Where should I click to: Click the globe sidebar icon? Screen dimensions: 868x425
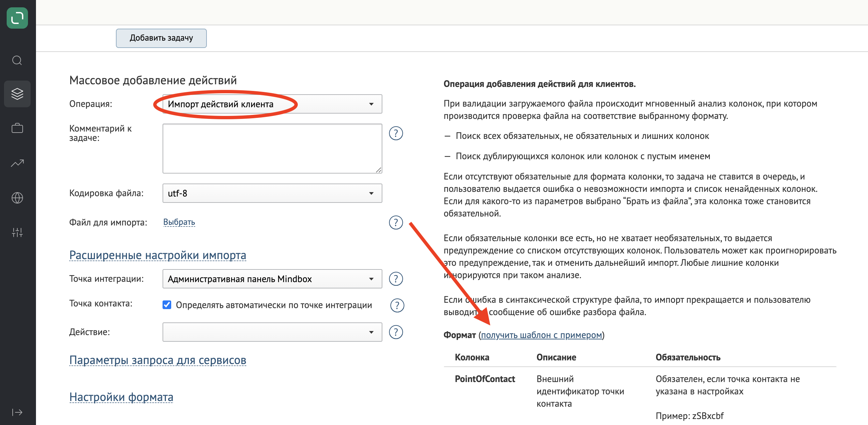click(x=17, y=198)
